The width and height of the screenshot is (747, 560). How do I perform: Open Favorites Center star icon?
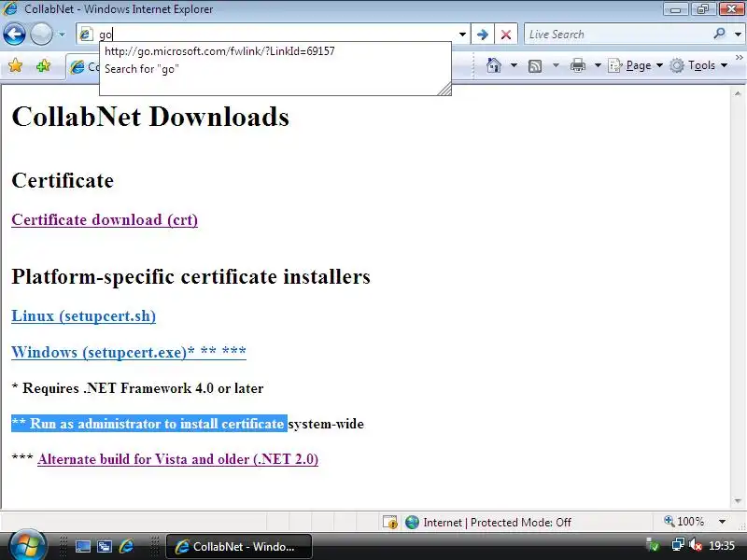pyautogui.click(x=15, y=65)
